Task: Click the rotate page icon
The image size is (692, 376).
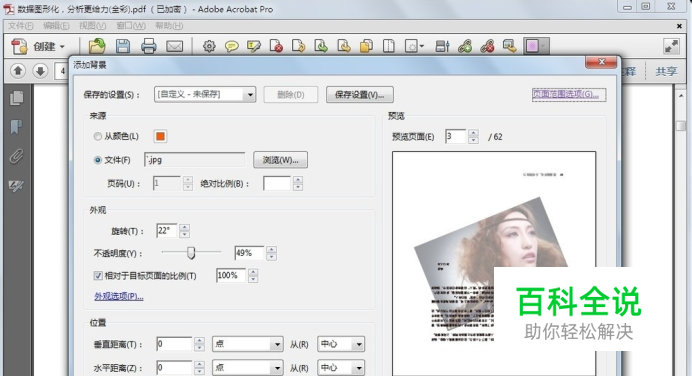Action: click(x=299, y=46)
